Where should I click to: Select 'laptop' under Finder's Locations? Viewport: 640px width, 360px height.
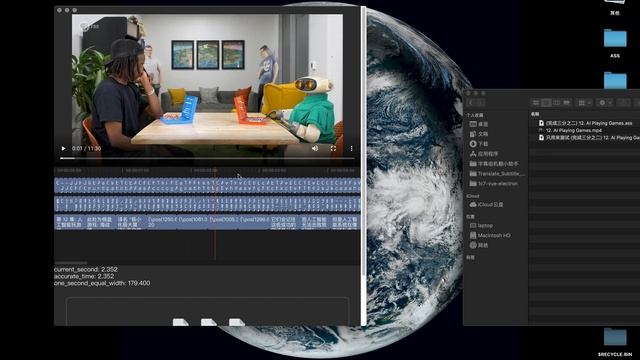(482, 225)
